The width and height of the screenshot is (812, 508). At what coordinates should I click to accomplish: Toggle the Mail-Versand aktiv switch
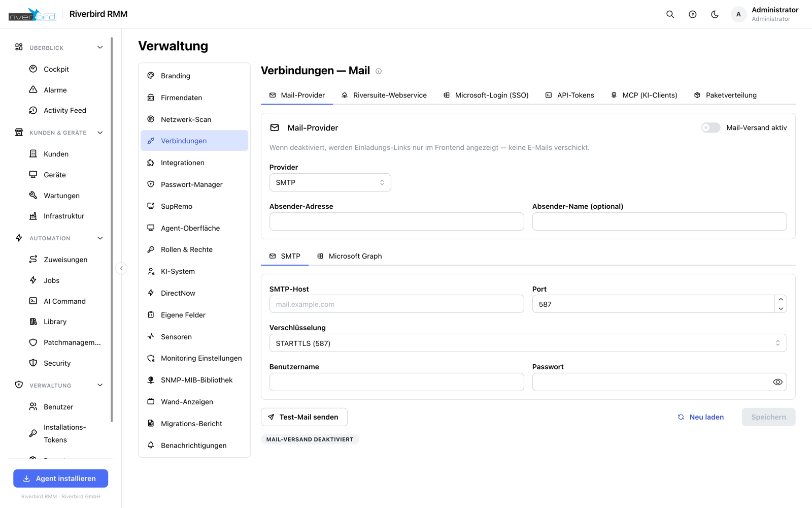(710, 128)
